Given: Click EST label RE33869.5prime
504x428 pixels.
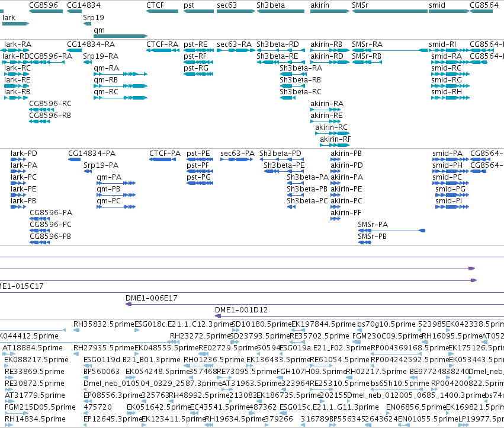Looking at the screenshot, I should (x=34, y=372).
